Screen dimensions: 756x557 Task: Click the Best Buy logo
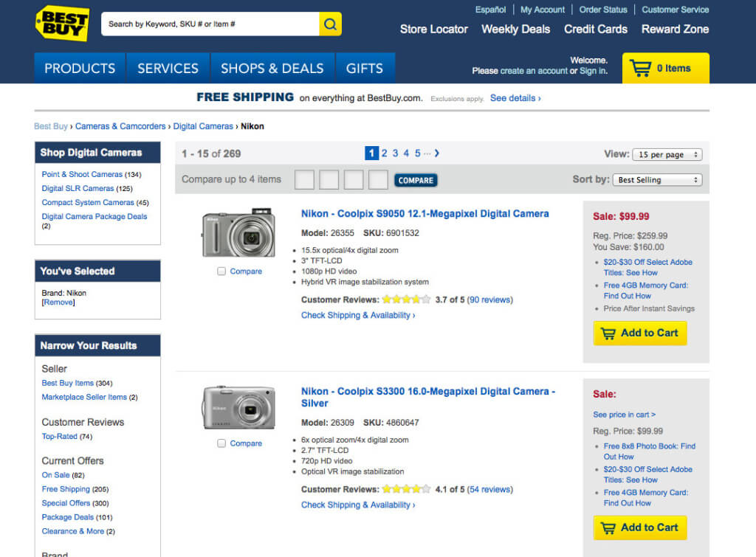[x=63, y=23]
